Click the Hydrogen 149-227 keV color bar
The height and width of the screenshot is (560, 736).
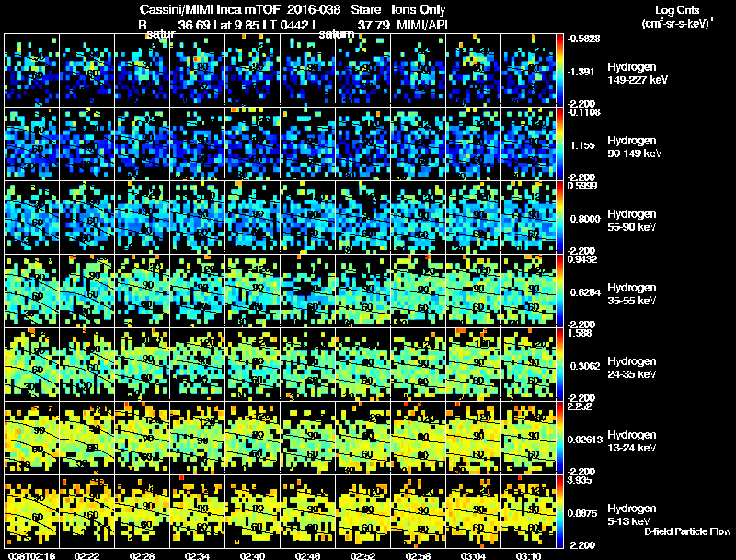point(559,70)
